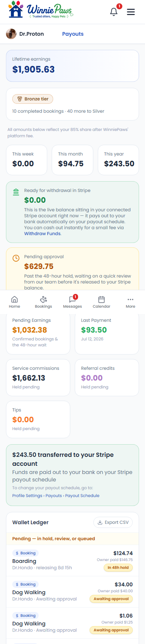Viewport: 145px width, 644px height.
Task: Click the Tips $0.00 card
Action: coord(38,419)
